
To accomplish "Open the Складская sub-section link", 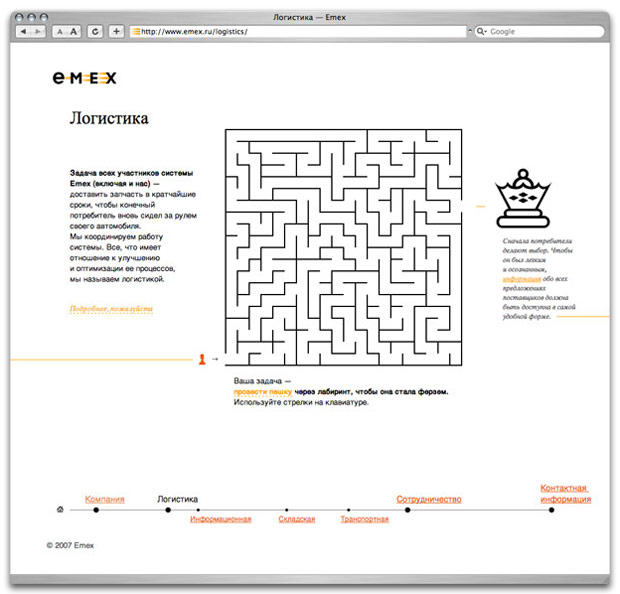I will [296, 519].
